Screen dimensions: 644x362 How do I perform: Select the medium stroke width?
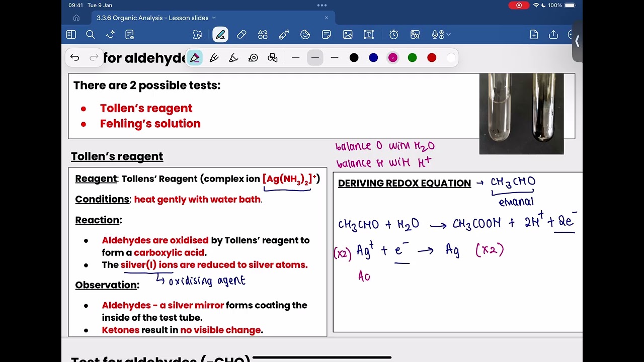coord(315,58)
